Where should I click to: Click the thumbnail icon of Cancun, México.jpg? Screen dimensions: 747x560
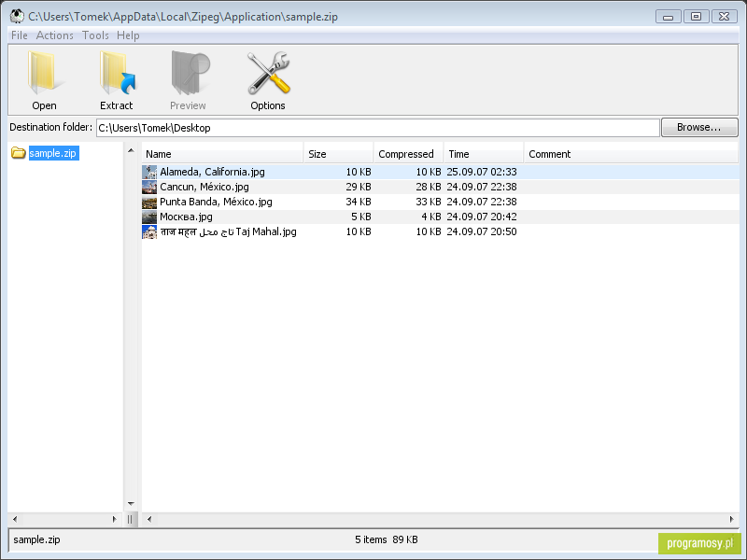[149, 187]
